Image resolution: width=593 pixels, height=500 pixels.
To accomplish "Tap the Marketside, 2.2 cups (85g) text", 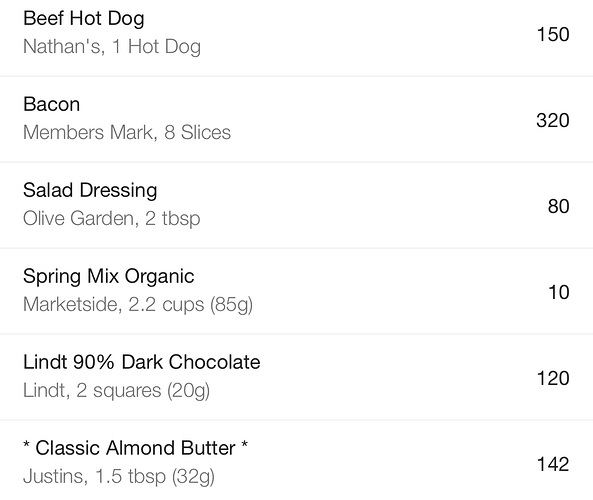I will (138, 305).
